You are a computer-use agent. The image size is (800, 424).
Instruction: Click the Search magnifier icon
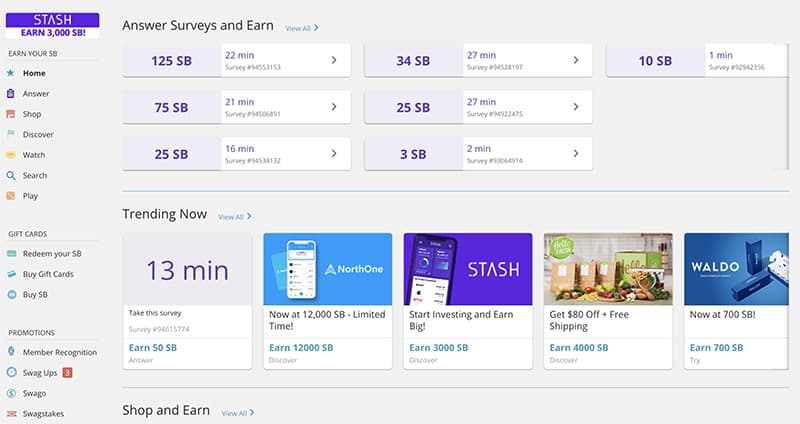point(10,176)
